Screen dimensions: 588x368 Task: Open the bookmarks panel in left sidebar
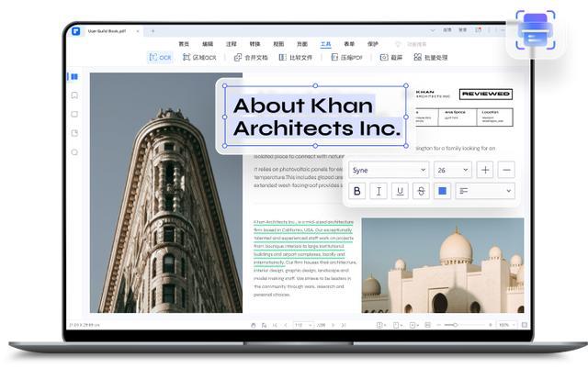click(74, 95)
